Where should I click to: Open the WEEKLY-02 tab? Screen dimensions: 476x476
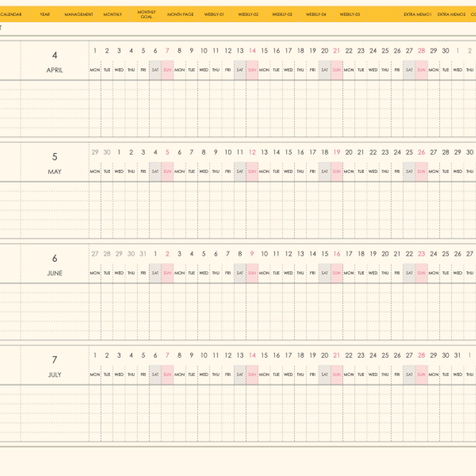pos(248,14)
